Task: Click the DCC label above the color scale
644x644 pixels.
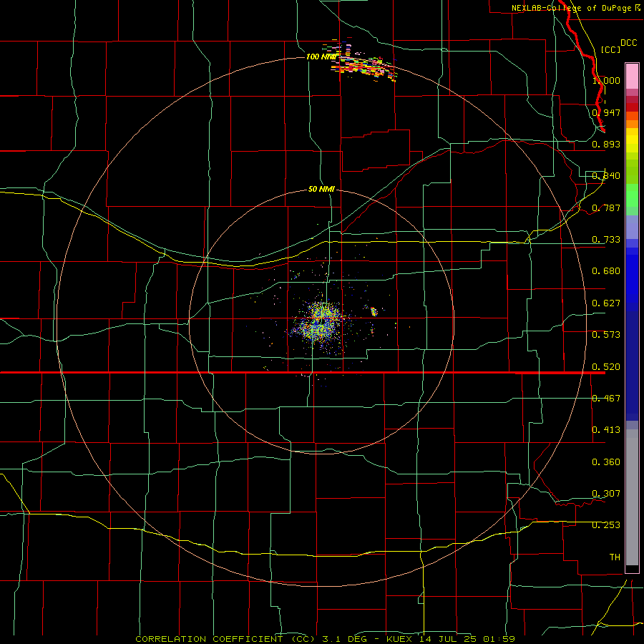Action: (x=628, y=43)
